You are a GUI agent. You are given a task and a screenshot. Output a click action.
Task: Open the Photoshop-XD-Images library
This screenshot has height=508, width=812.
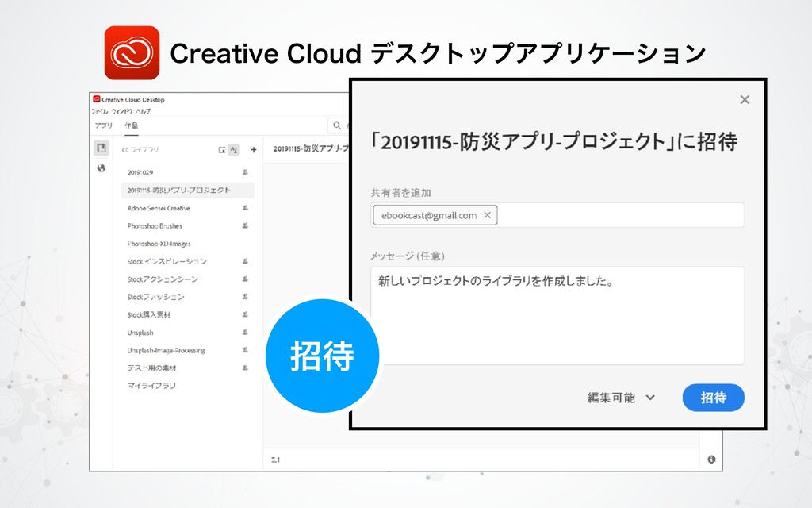[159, 244]
